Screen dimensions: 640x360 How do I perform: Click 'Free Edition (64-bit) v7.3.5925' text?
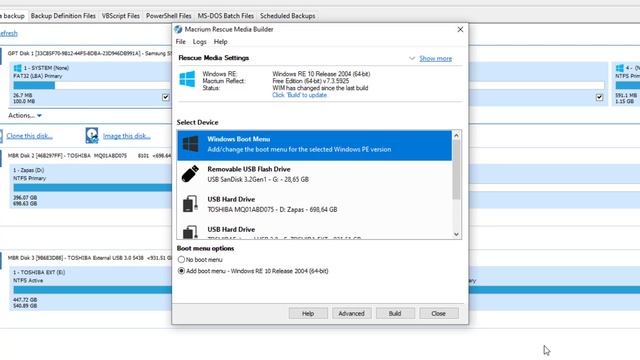click(x=311, y=81)
